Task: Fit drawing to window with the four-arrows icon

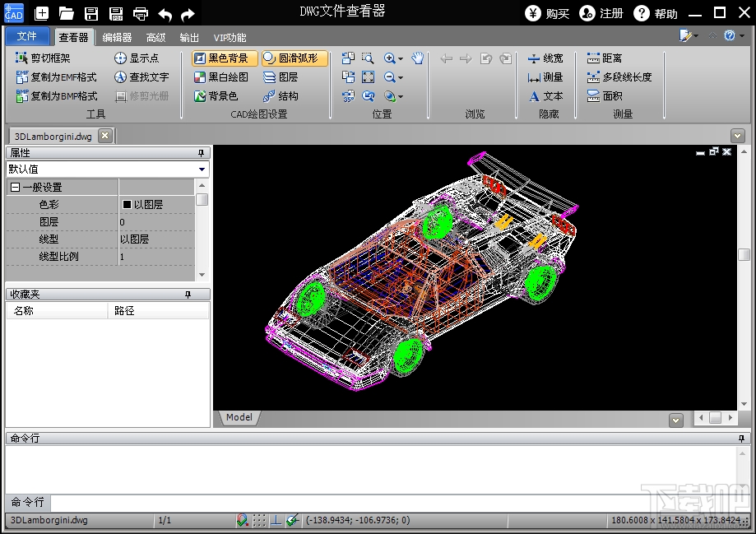Action: (368, 77)
